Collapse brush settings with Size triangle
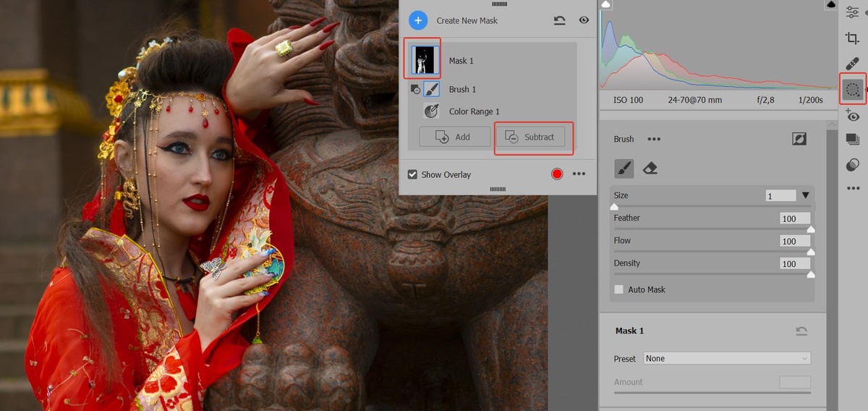 (x=806, y=195)
